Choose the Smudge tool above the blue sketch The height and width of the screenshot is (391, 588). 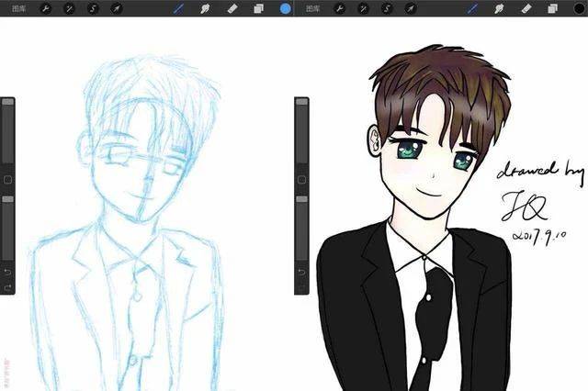coord(205,8)
